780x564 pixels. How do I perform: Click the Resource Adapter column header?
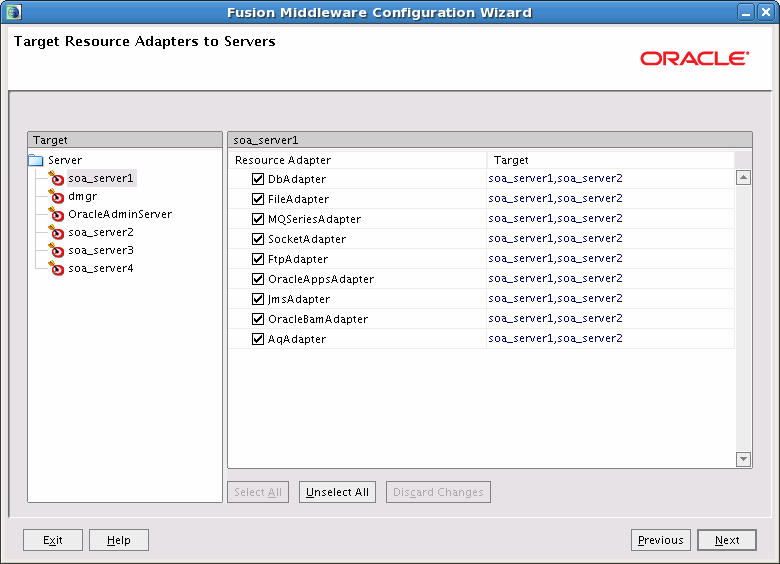pyautogui.click(x=357, y=160)
